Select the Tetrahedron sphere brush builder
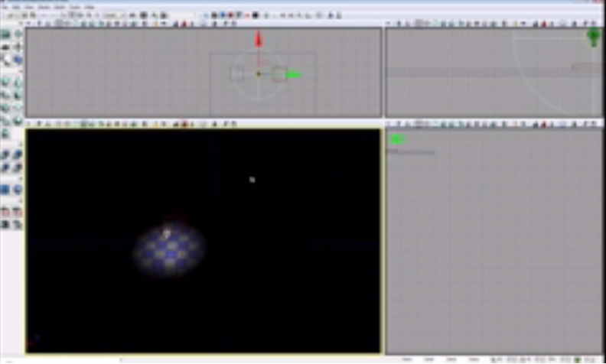This screenshot has height=364, width=606. click(18, 121)
